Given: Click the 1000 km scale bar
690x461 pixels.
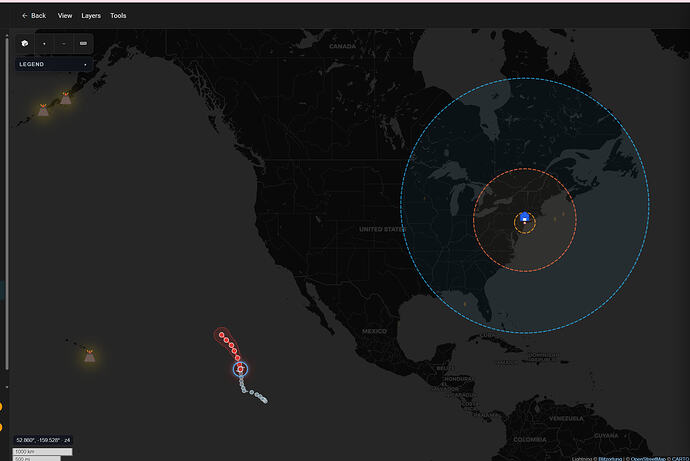Looking at the screenshot, I should pos(43,452).
